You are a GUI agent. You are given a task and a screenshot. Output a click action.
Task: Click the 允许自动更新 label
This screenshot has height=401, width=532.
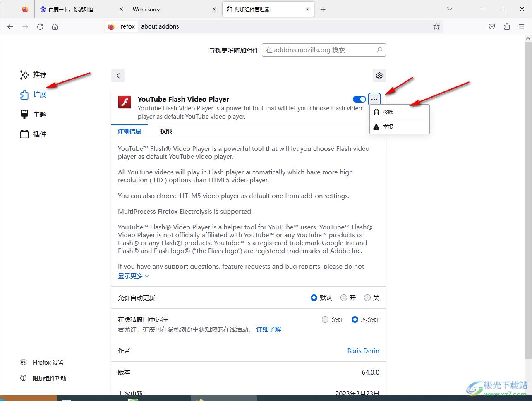point(137,298)
